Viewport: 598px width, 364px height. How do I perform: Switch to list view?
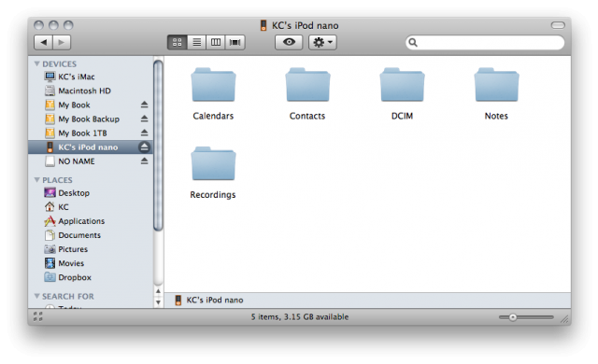coord(196,42)
